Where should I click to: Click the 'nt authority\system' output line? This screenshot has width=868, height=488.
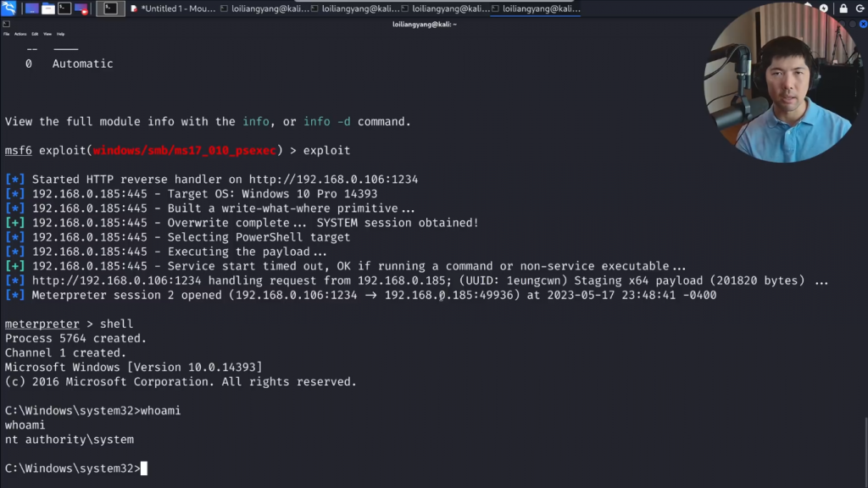click(x=70, y=440)
